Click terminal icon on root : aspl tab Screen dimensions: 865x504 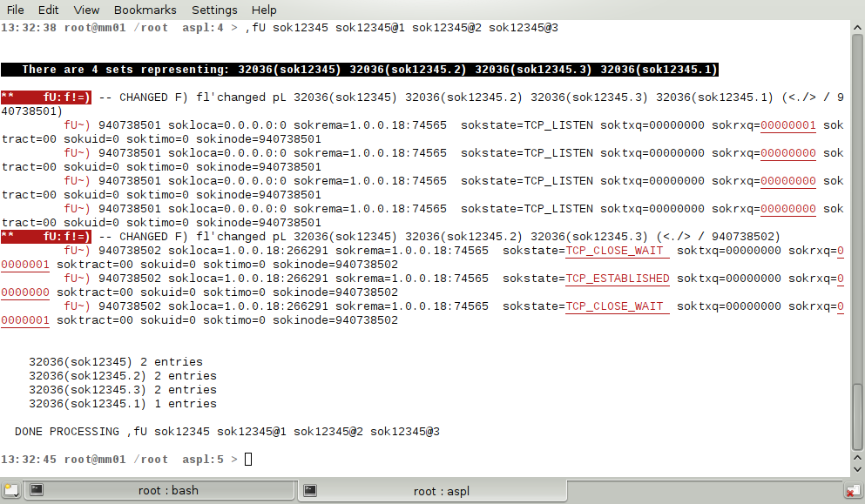(x=309, y=491)
